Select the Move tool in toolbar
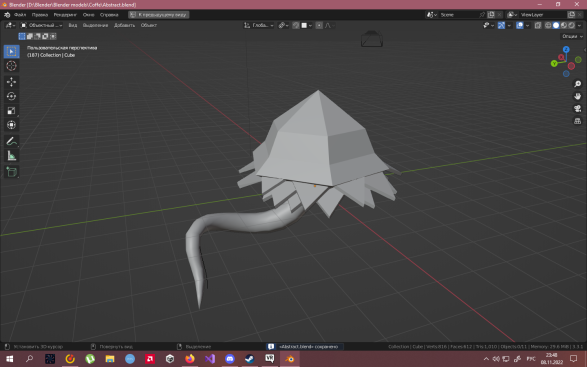This screenshot has width=587, height=367. point(11,82)
